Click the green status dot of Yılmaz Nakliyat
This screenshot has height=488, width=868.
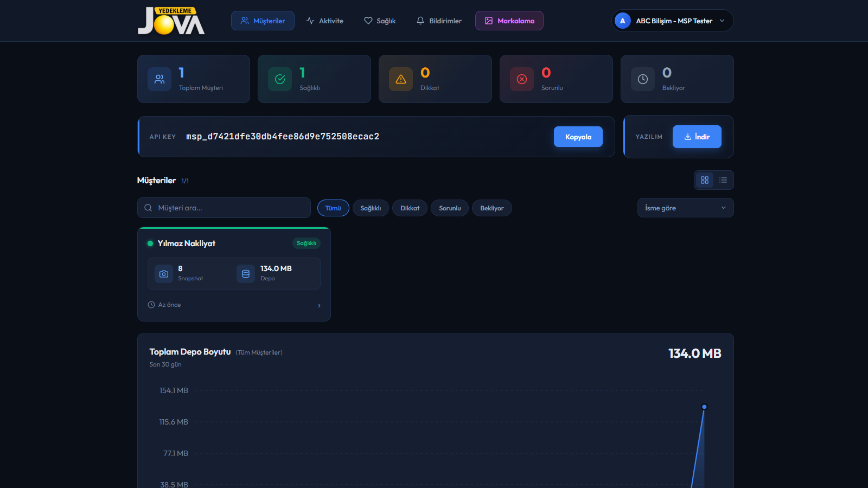pyautogui.click(x=150, y=243)
